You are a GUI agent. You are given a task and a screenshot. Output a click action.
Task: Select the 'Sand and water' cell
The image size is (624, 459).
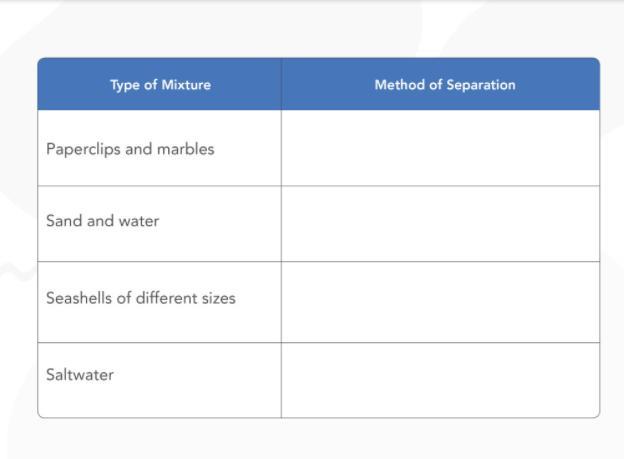[x=160, y=224]
